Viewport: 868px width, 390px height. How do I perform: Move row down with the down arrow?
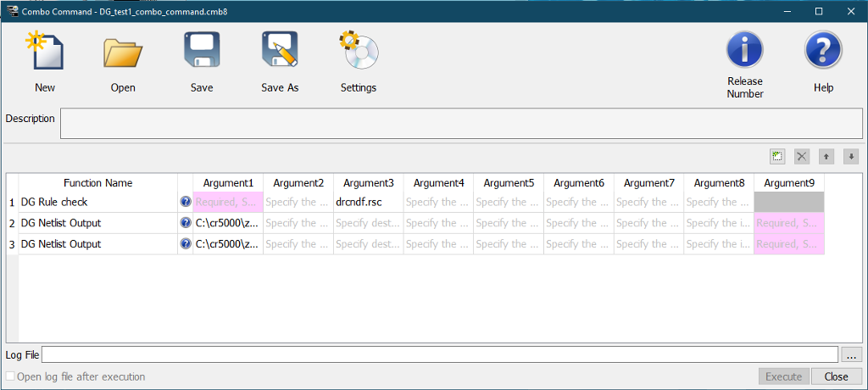click(x=851, y=157)
